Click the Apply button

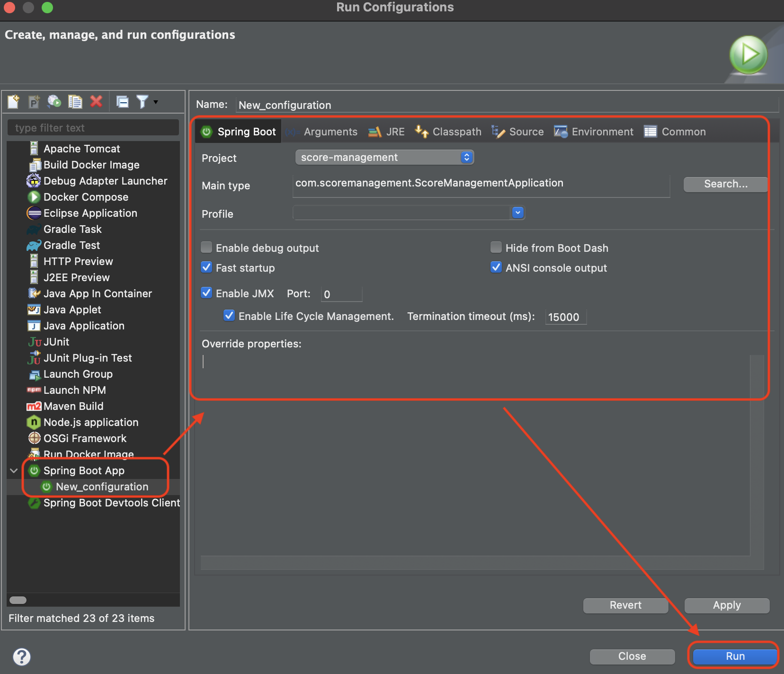tap(727, 605)
